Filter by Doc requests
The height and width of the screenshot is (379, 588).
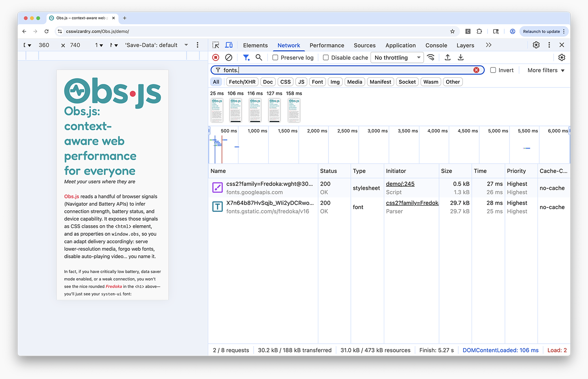268,82
